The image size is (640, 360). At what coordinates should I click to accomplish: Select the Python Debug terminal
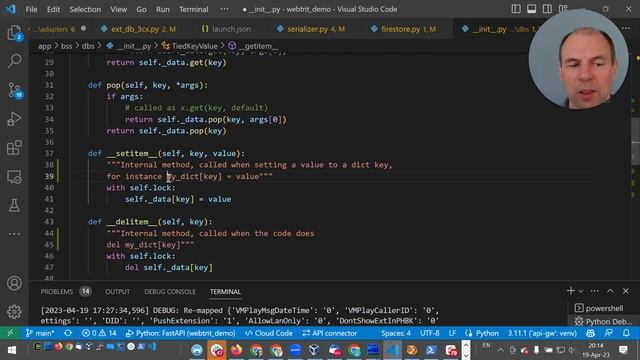(x=603, y=322)
